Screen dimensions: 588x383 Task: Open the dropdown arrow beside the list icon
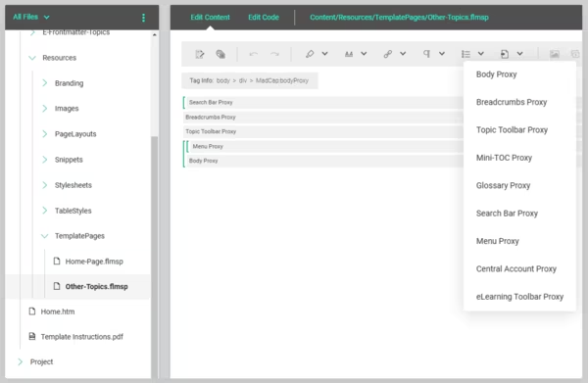[x=481, y=54]
